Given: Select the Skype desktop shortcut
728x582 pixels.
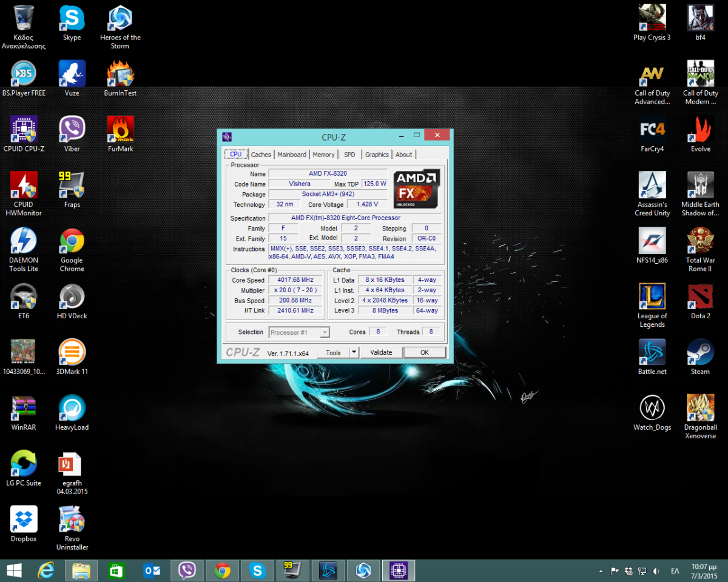Looking at the screenshot, I should pos(72,23).
